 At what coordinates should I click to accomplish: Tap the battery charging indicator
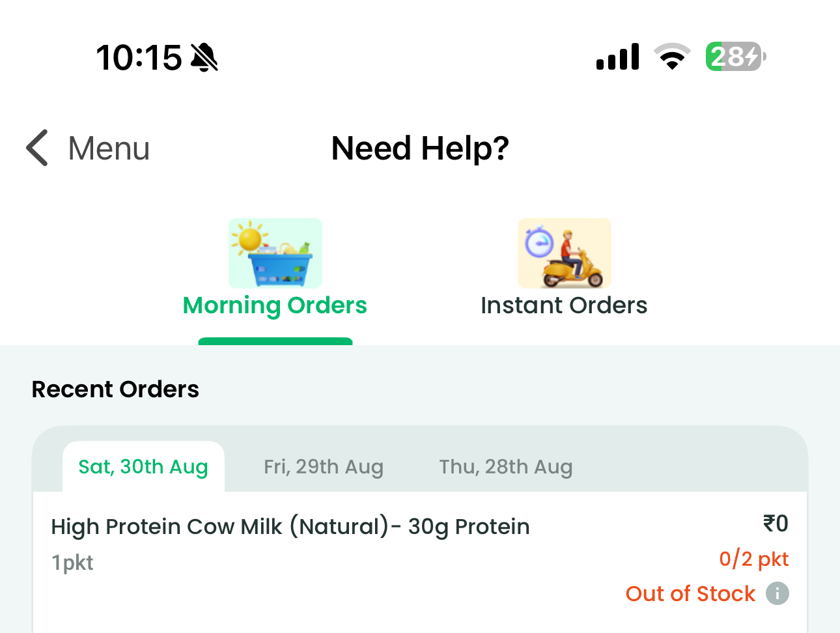coord(735,57)
